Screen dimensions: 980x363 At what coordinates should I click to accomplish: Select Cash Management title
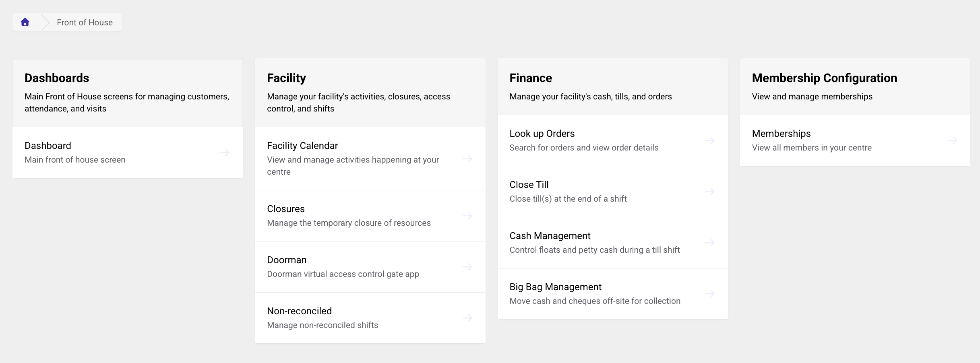550,236
